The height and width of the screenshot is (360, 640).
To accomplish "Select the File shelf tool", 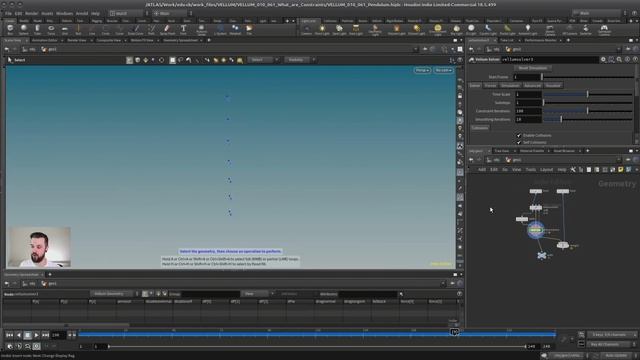I will [249, 29].
